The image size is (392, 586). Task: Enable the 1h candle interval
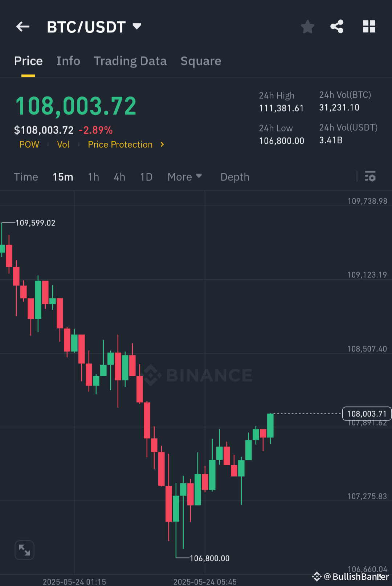coord(93,177)
